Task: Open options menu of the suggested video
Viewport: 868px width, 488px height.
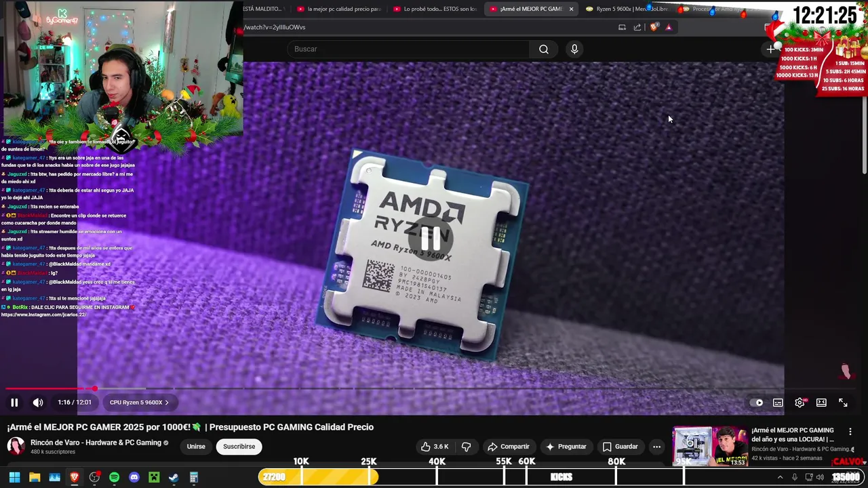Action: pos(850,432)
